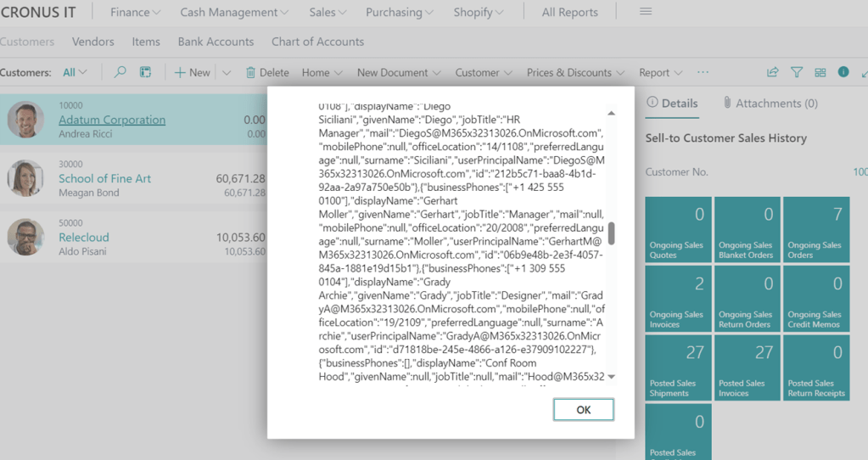Expand the Prices & Discounts dropdown
The width and height of the screenshot is (868, 460).
pyautogui.click(x=575, y=73)
